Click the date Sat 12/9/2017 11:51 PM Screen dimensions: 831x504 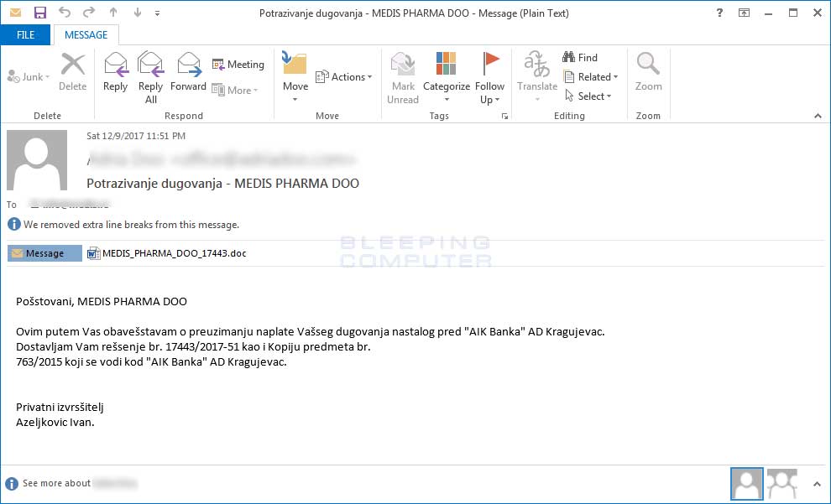tap(136, 136)
